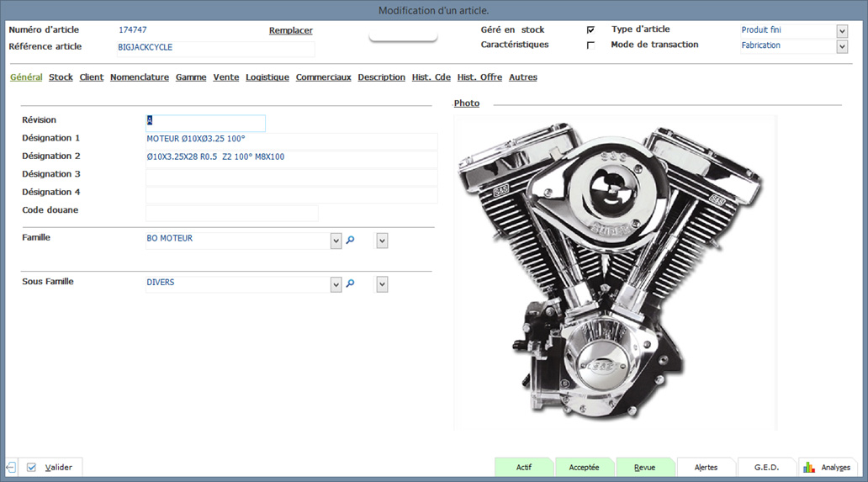This screenshot has height=482, width=868.
Task: Open the second dropdown arrow on Sous Famille row
Action: pyautogui.click(x=382, y=284)
